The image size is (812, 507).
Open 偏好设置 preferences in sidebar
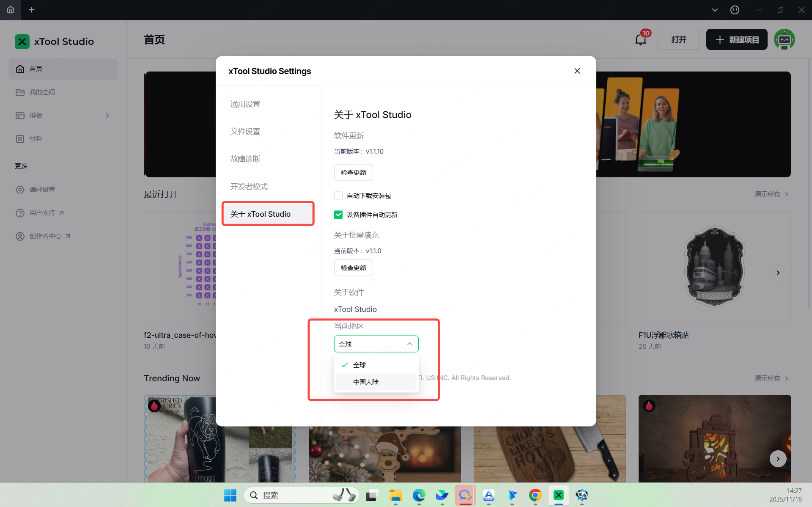click(x=42, y=190)
